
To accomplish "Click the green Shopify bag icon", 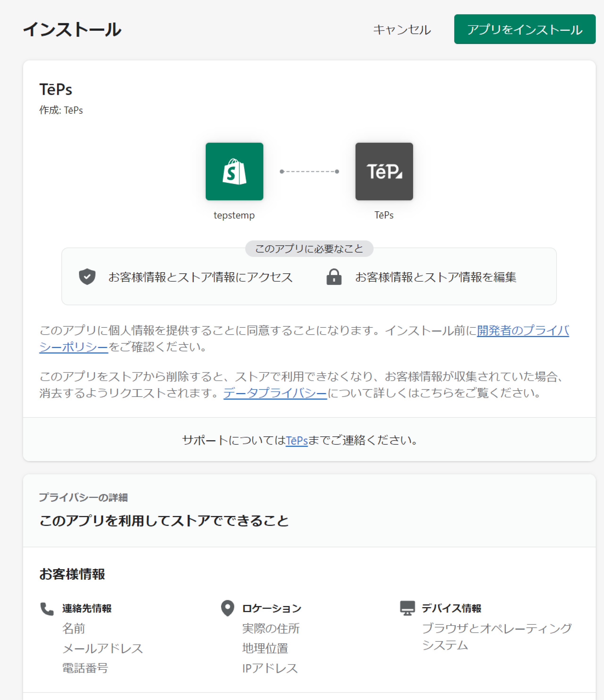I will pyautogui.click(x=234, y=171).
